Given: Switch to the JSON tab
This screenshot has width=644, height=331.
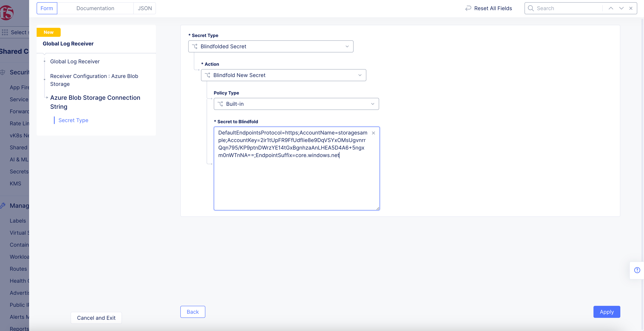Looking at the screenshot, I should coord(145,8).
